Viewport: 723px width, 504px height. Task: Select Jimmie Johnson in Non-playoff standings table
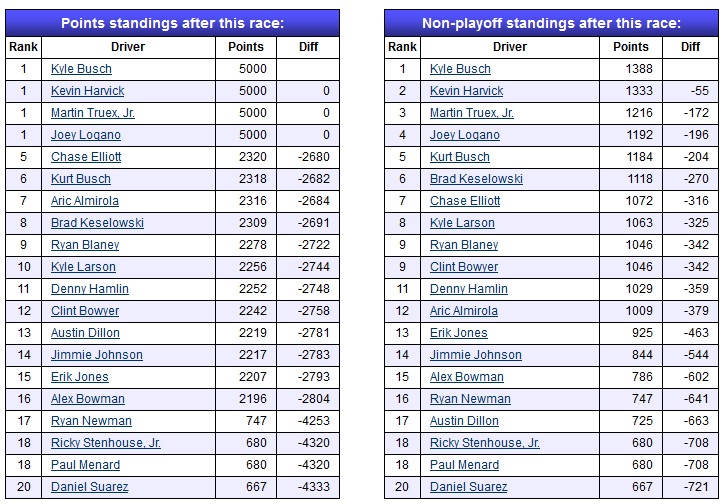pyautogui.click(x=475, y=355)
